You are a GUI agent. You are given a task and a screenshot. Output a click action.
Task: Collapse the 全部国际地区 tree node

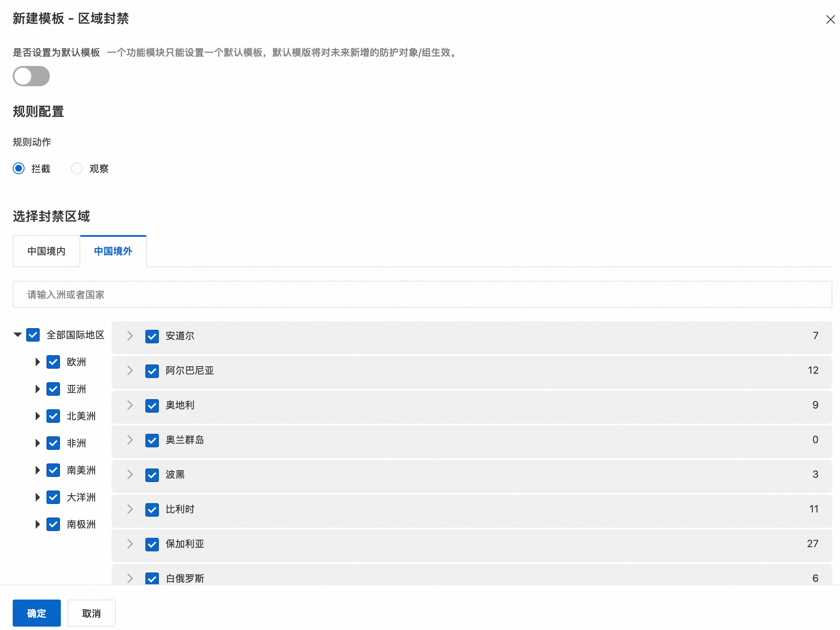tap(17, 334)
